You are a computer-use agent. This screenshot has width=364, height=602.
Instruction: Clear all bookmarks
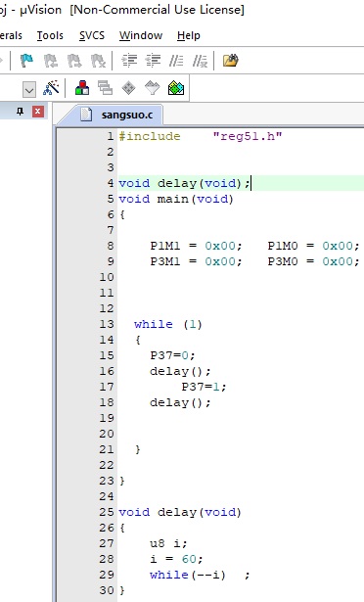click(98, 61)
